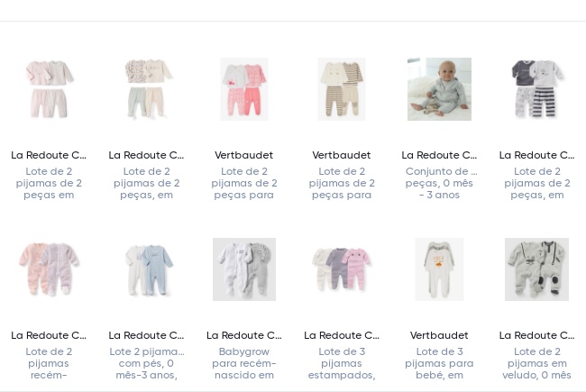Click 'Lote de 3 pijamas para bebé' title
This screenshot has height=392, width=586.
pos(439,363)
